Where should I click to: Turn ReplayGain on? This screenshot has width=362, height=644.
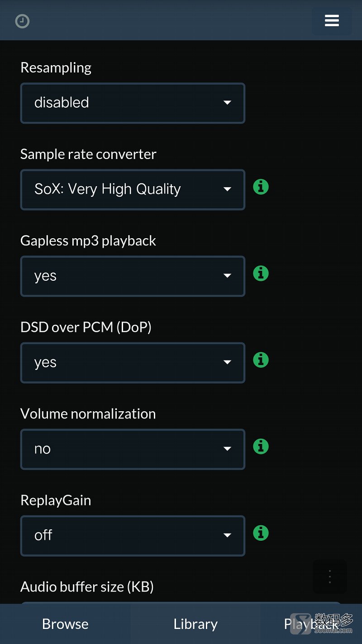[133, 535]
